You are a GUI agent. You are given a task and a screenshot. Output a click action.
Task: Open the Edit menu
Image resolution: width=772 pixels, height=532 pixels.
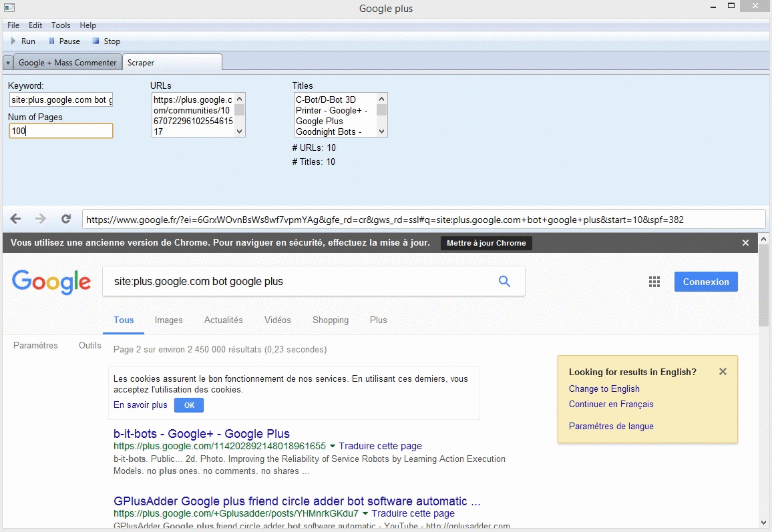(x=35, y=25)
